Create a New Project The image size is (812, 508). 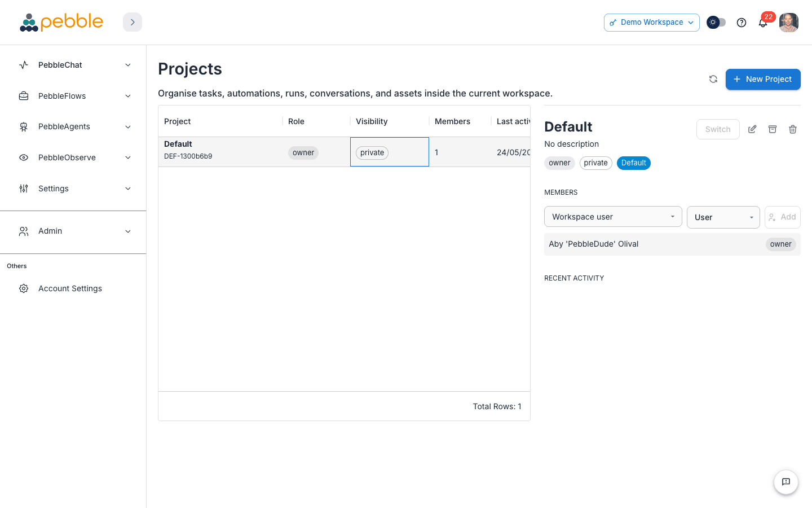(763, 79)
